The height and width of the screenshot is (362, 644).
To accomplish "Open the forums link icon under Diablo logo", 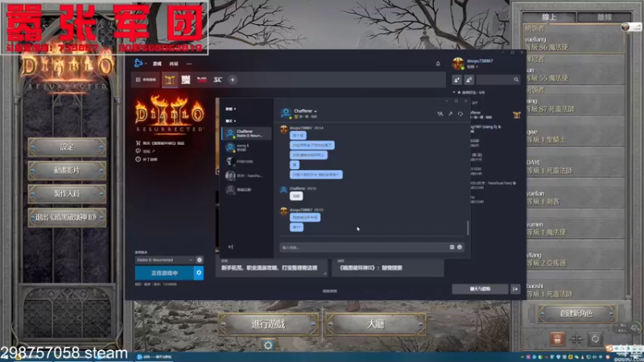I will [x=145, y=151].
